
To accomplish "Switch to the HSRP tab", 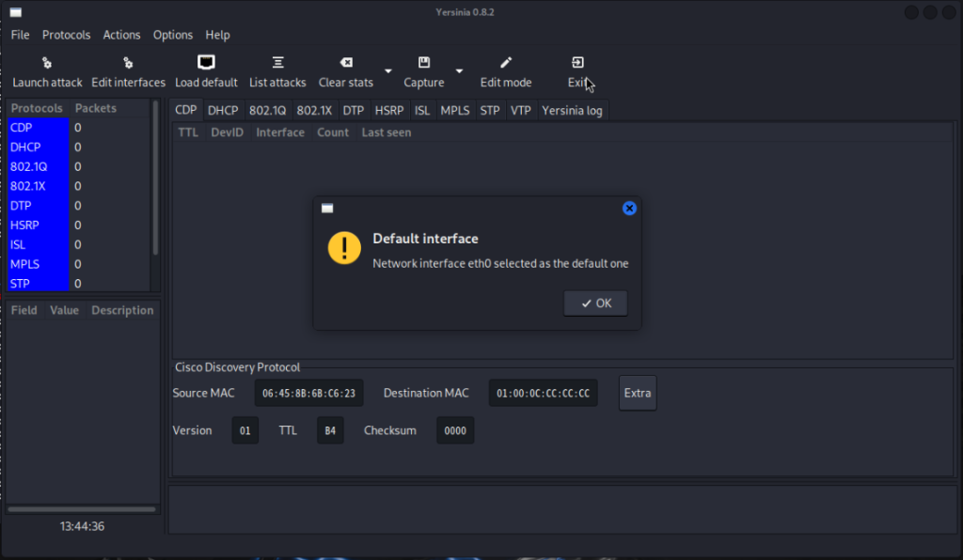I will tap(388, 111).
